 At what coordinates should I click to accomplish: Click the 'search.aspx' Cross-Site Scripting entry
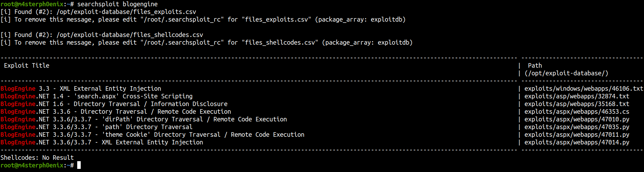click(x=96, y=96)
